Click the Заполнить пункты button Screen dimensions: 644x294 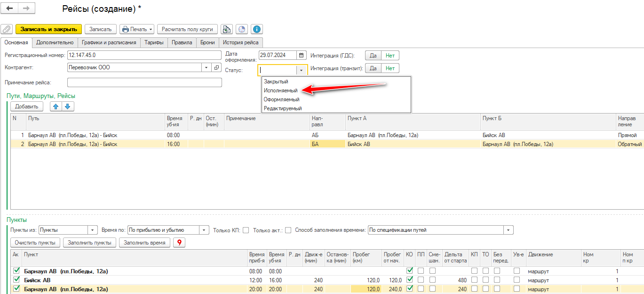click(x=89, y=243)
